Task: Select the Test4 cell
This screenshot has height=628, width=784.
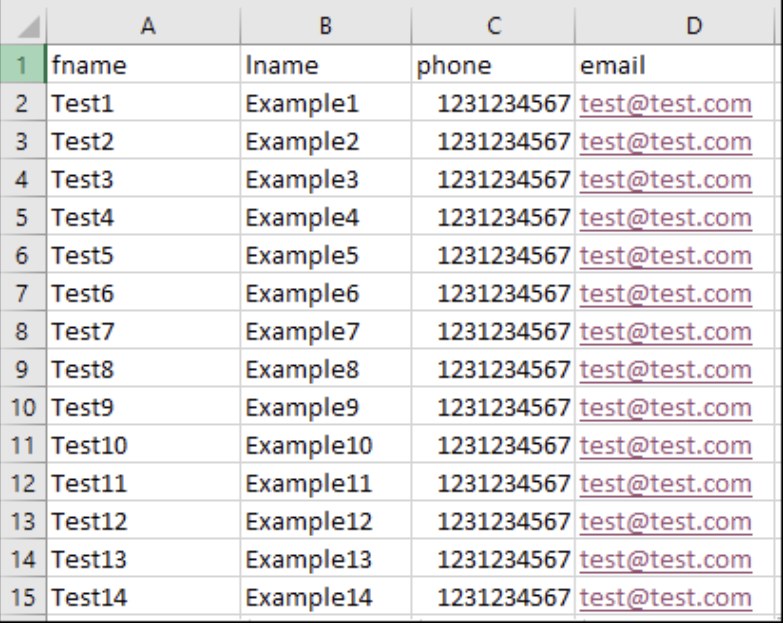Action: tap(144, 217)
